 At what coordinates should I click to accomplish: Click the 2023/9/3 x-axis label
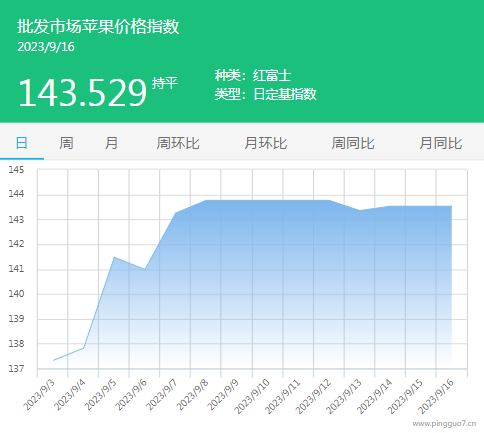pos(38,395)
